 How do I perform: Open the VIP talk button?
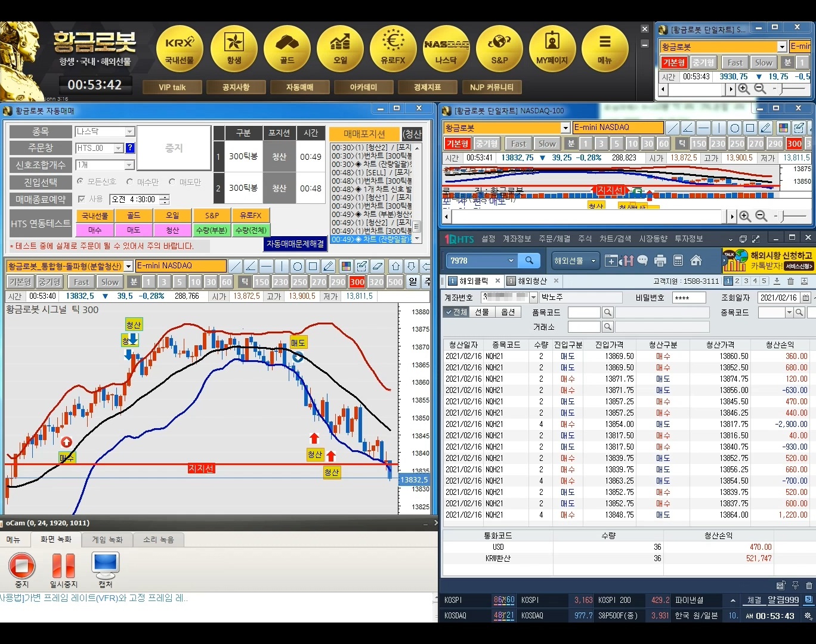coord(172,87)
